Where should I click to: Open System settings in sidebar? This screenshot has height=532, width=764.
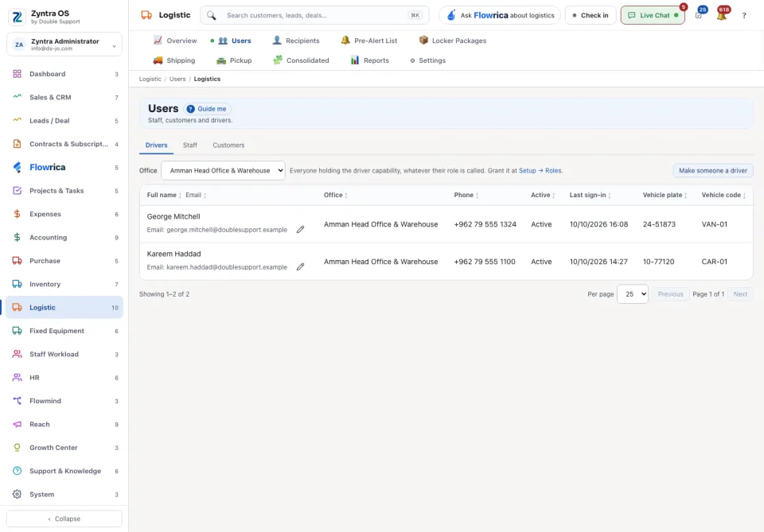coord(64,495)
